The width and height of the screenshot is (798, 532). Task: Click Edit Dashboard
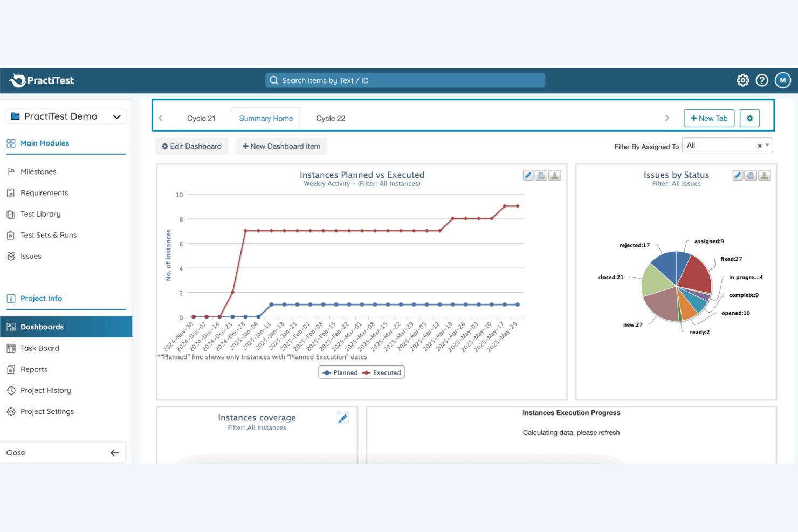point(191,146)
